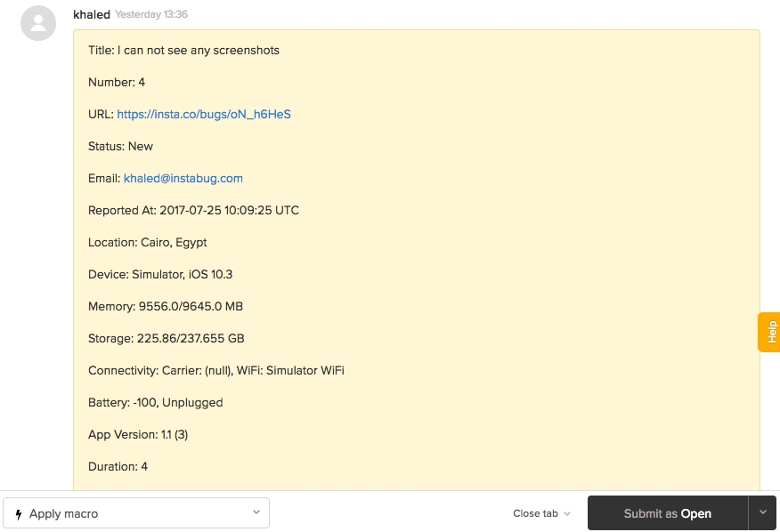Click the khaled@instabug.com email link
The width and height of the screenshot is (780, 532).
(183, 178)
